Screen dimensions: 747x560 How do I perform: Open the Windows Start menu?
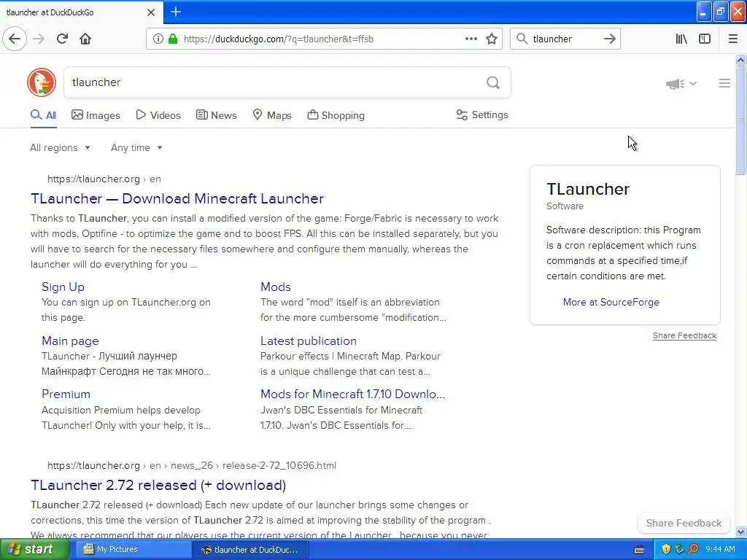(x=35, y=550)
